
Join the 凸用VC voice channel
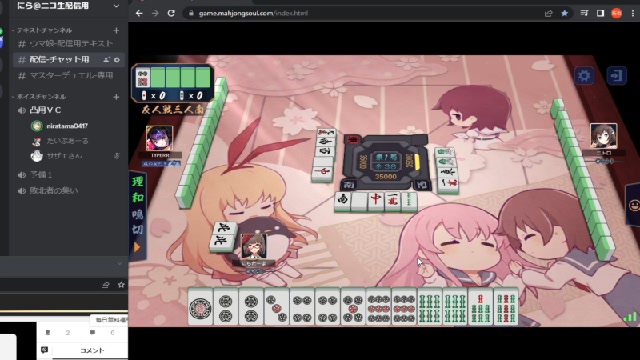click(x=45, y=110)
